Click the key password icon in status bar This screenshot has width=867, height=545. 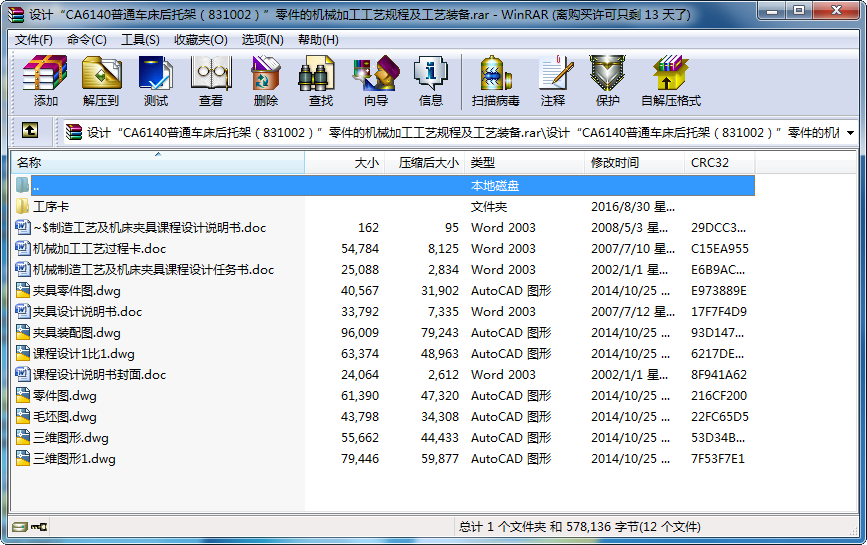pyautogui.click(x=39, y=527)
